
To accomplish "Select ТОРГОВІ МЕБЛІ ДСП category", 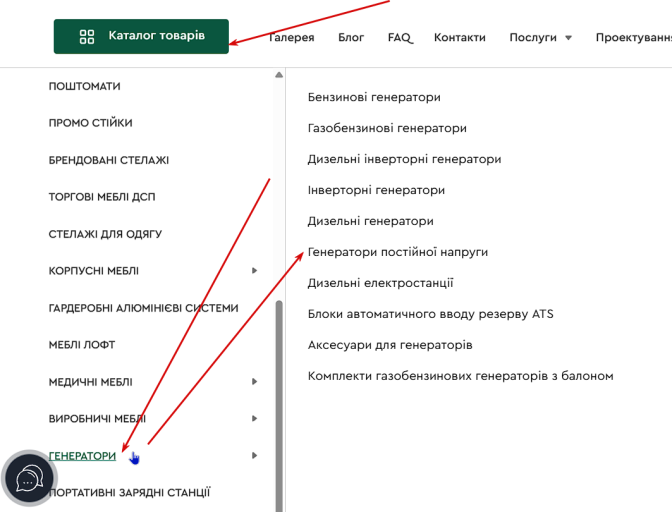I will pyautogui.click(x=102, y=197).
